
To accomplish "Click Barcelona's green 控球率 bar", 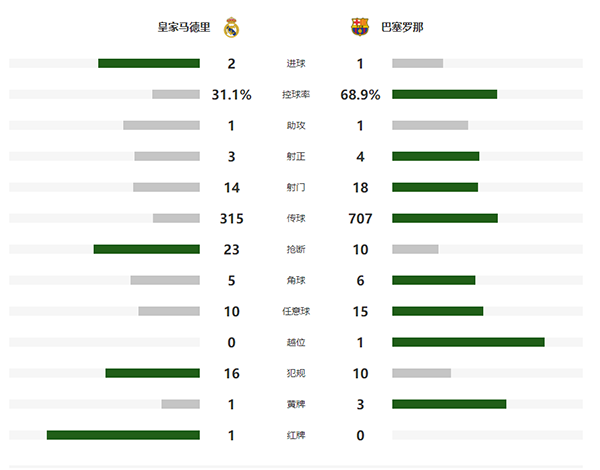I will [x=444, y=95].
